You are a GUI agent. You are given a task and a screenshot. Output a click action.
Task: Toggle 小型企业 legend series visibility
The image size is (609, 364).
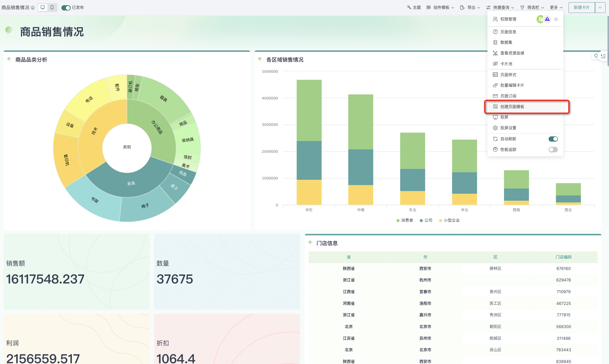click(x=449, y=220)
